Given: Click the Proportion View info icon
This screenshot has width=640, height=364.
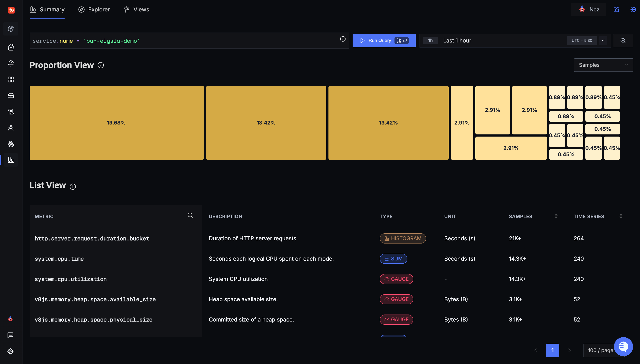Looking at the screenshot, I should (x=101, y=65).
